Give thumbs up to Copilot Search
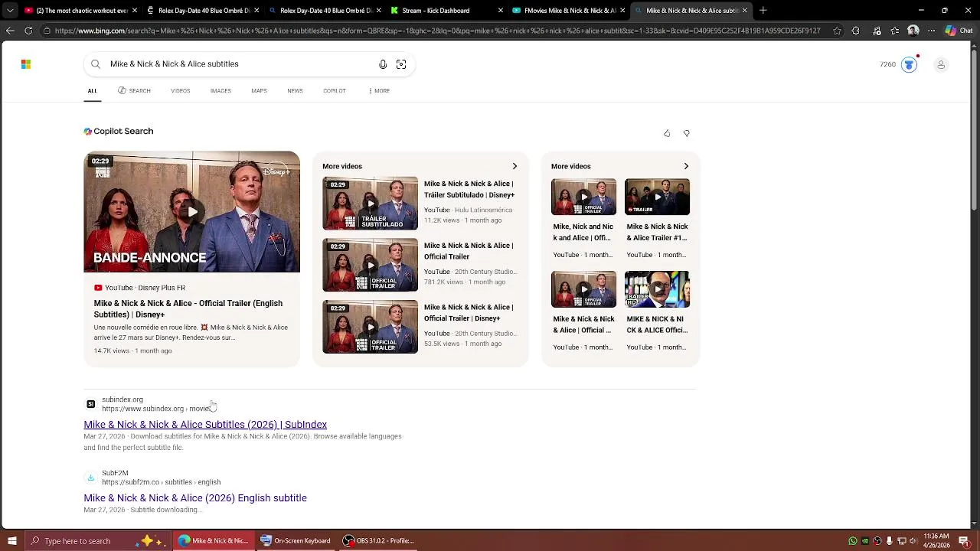Viewport: 980px width, 551px height. coord(667,133)
